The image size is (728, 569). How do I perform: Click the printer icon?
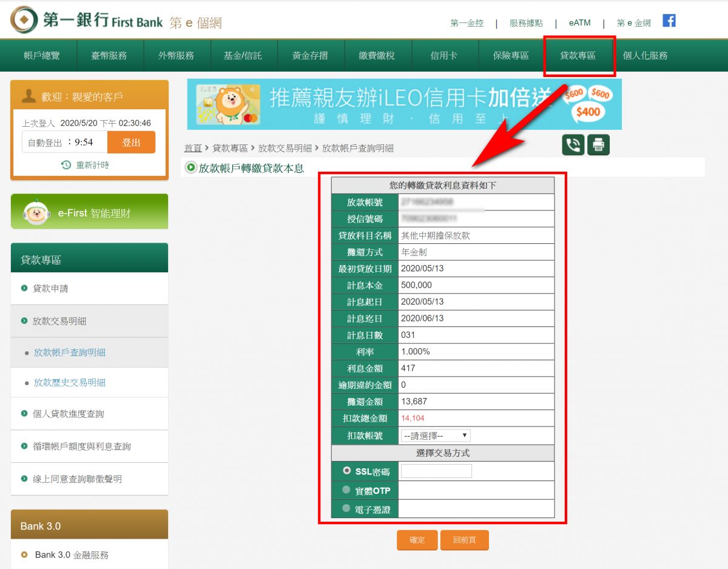(x=598, y=145)
